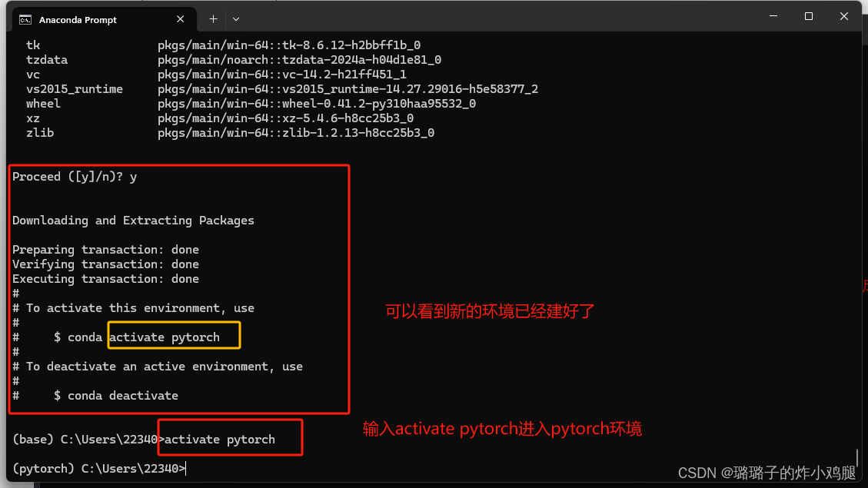Click the '(base) C:\Users\22340>activate pytorch' line

click(144, 440)
